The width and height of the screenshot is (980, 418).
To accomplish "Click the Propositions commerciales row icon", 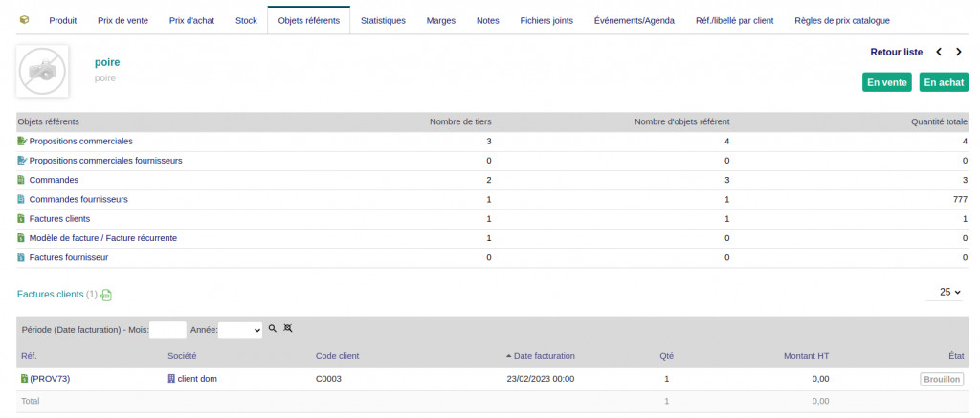I will click(x=22, y=142).
